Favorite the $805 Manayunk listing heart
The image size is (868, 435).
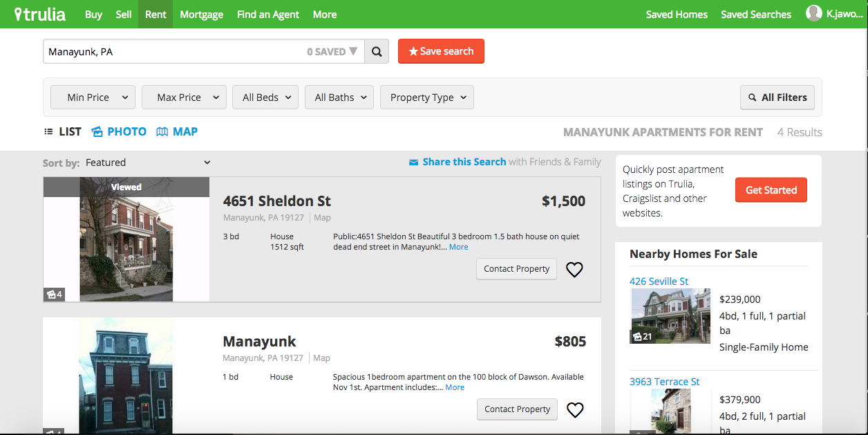tap(575, 410)
